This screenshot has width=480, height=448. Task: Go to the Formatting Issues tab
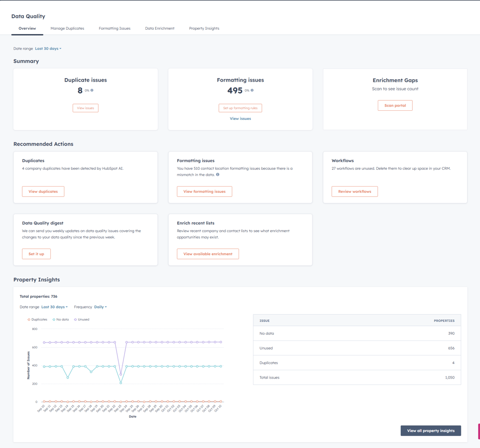click(115, 28)
